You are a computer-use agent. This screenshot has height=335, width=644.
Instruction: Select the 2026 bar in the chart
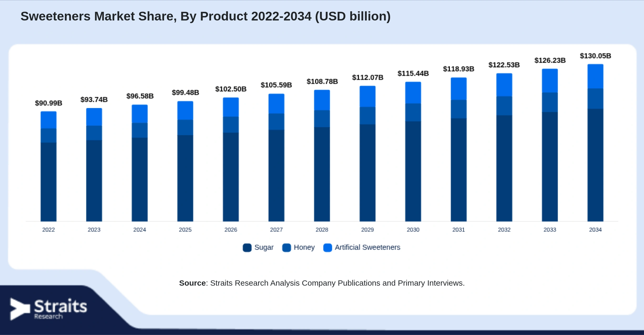point(231,160)
